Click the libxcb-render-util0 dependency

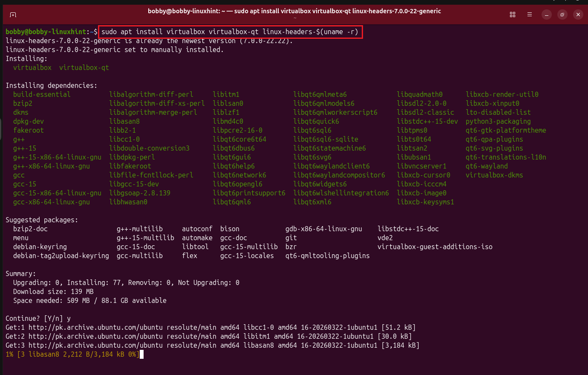pyautogui.click(x=502, y=94)
